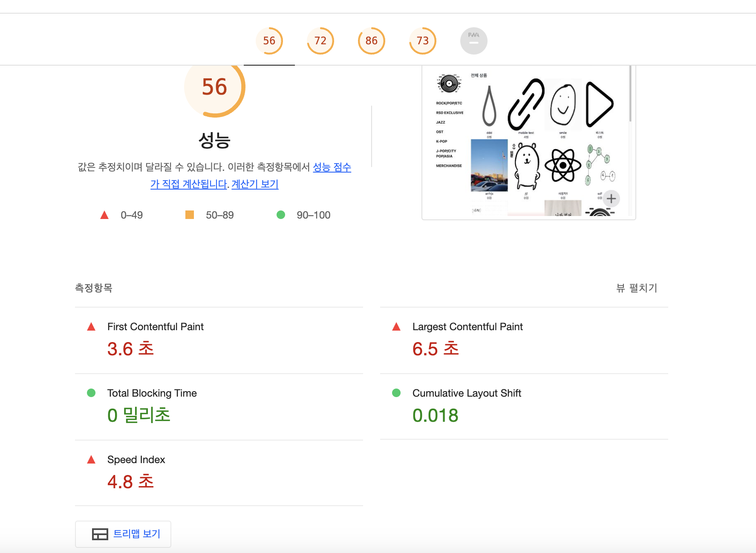Image resolution: width=756 pixels, height=553 pixels.
Task: Open the 계산기 보기 link
Action: [255, 184]
